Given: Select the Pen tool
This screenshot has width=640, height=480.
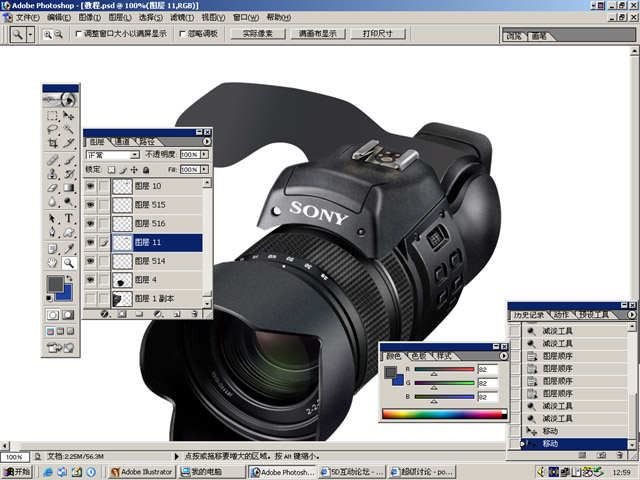Looking at the screenshot, I should tap(52, 233).
